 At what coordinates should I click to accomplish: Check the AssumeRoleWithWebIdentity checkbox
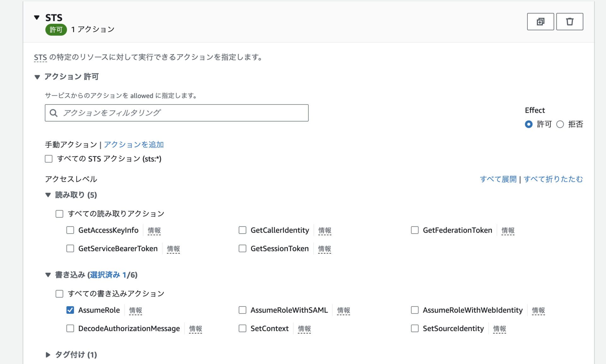[415, 310]
